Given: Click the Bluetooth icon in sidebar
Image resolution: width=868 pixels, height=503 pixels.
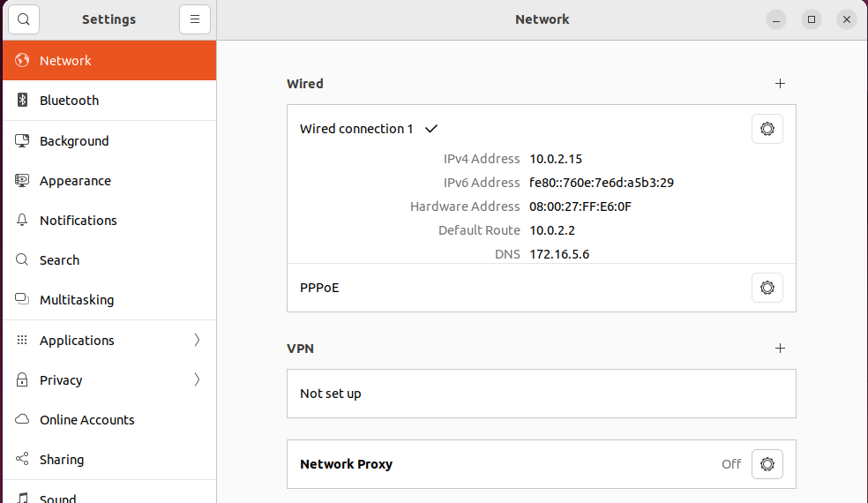Looking at the screenshot, I should (23, 101).
